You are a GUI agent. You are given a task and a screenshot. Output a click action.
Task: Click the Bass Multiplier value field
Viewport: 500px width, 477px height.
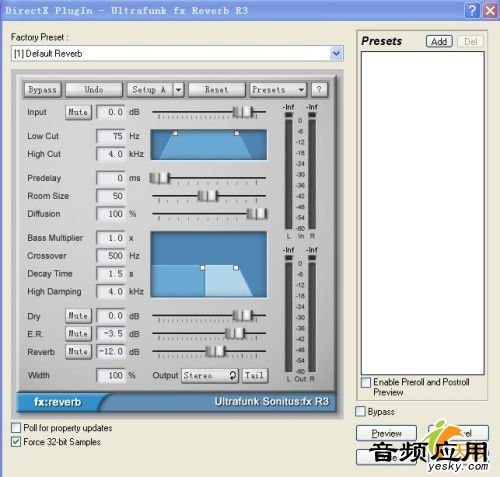111,238
